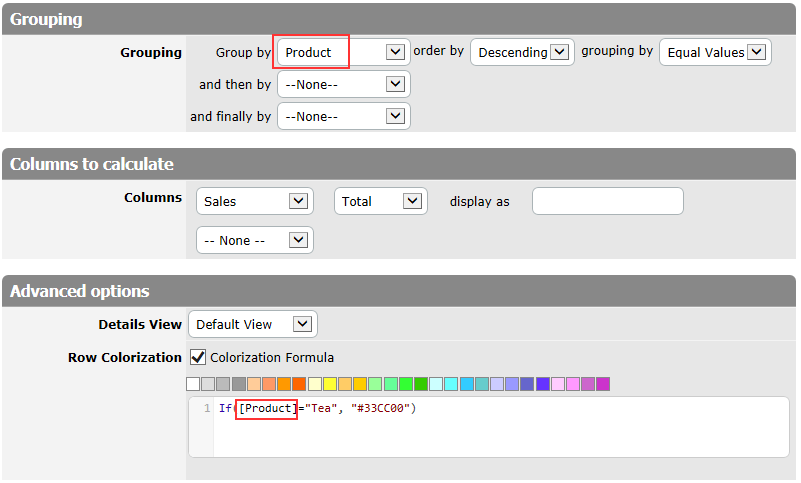Open the Details View dropdown
801x483 pixels.
click(x=253, y=325)
